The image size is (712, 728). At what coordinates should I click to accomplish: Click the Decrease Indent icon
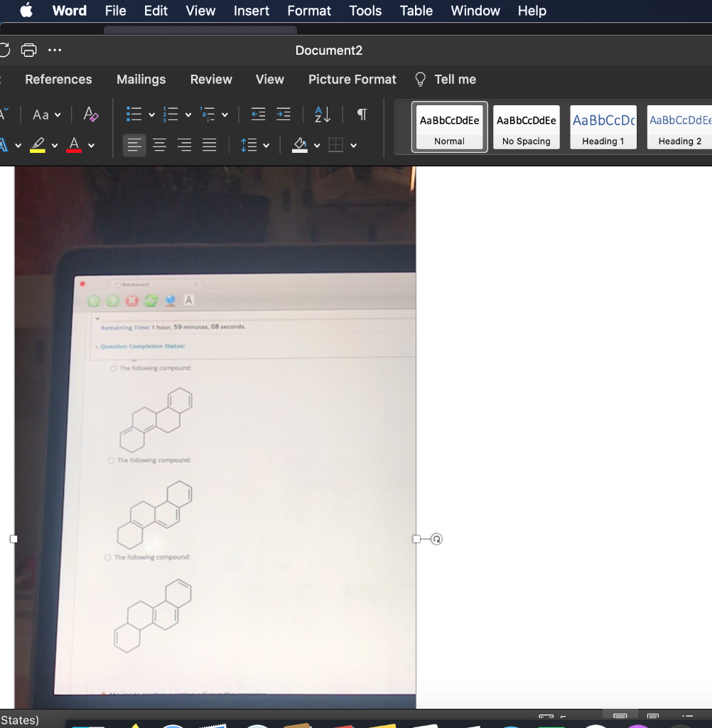click(257, 114)
